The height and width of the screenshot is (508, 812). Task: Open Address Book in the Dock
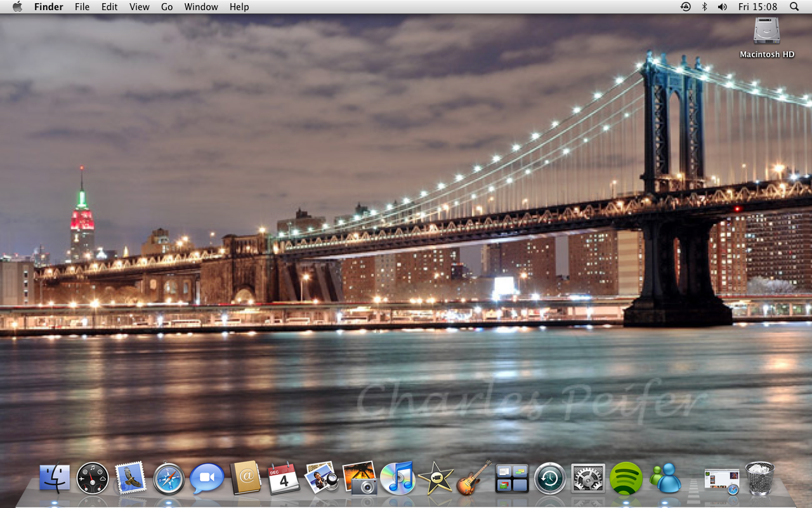coord(246,478)
